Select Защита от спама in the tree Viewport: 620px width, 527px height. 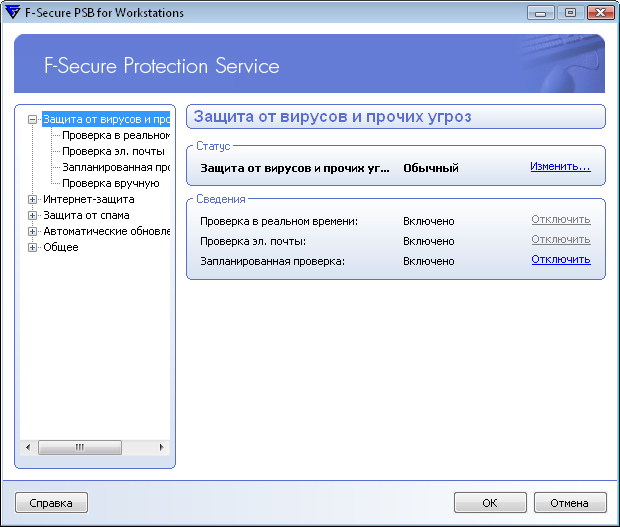[x=86, y=215]
